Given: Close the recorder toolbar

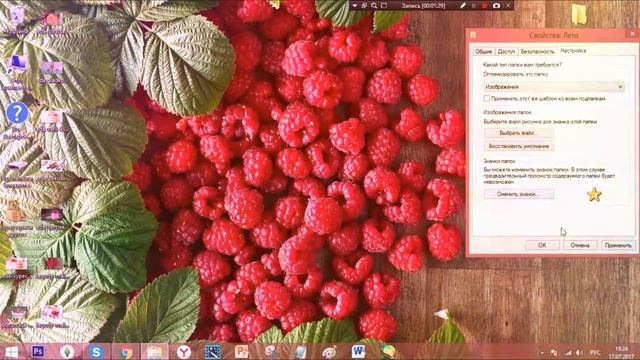Looking at the screenshot, I should [x=508, y=6].
